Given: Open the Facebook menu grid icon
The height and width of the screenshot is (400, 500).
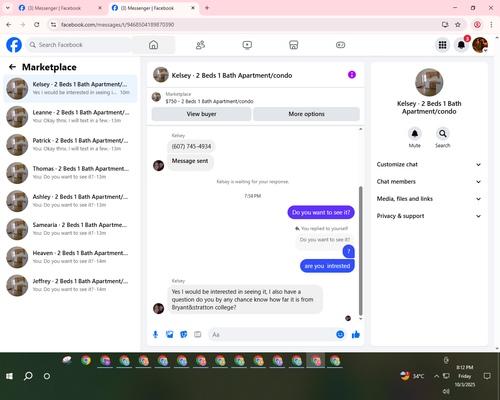Looking at the screenshot, I should click(x=442, y=45).
